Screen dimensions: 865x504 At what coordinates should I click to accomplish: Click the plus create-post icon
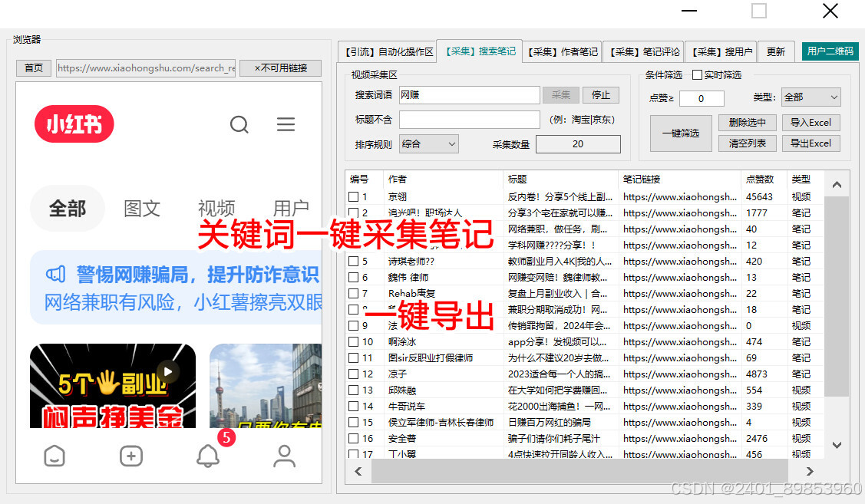pyautogui.click(x=130, y=456)
